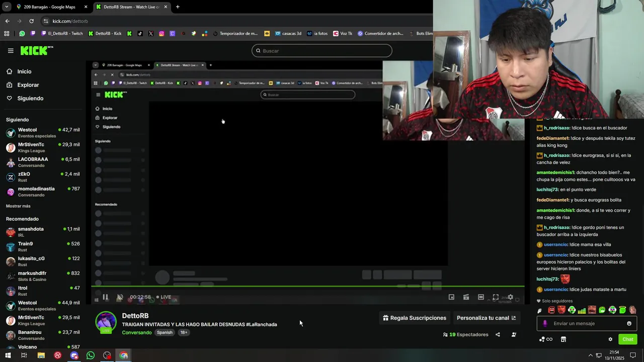The width and height of the screenshot is (644, 362).
Task: Click Personaliza tu canal link
Action: pos(486,318)
